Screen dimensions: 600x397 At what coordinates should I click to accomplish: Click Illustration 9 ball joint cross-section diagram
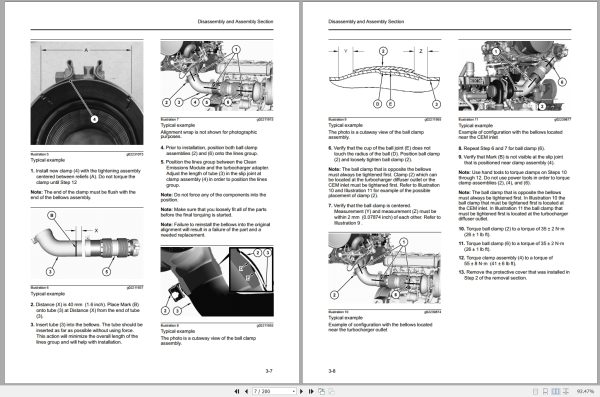(385, 77)
